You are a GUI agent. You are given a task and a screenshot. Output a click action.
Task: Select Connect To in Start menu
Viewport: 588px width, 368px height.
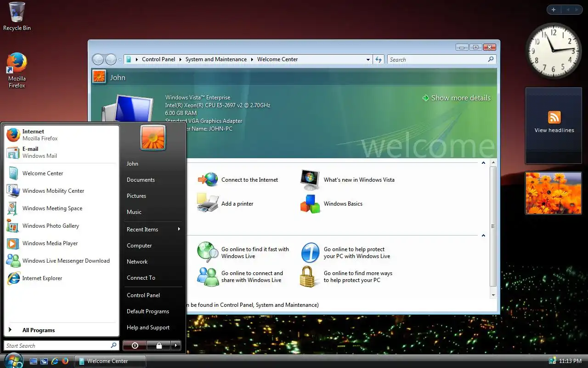(153, 278)
